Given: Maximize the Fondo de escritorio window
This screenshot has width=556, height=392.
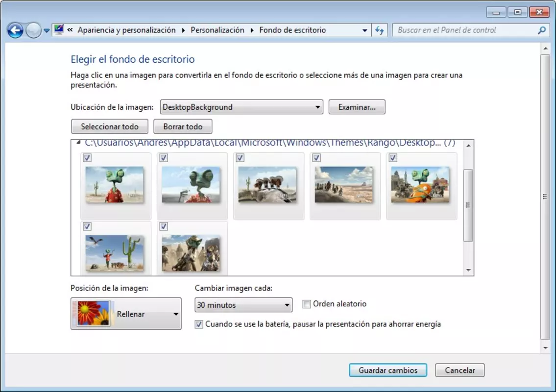Looking at the screenshot, I should [517, 12].
